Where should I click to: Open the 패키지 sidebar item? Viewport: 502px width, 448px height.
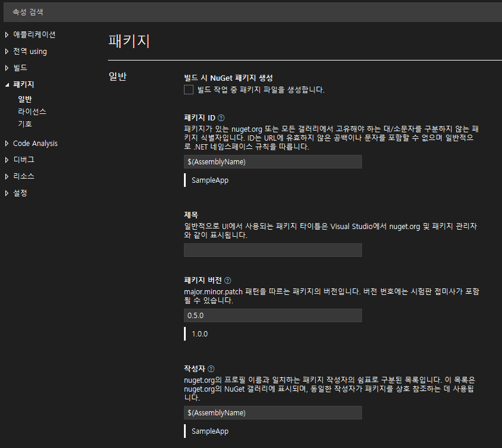click(x=24, y=84)
